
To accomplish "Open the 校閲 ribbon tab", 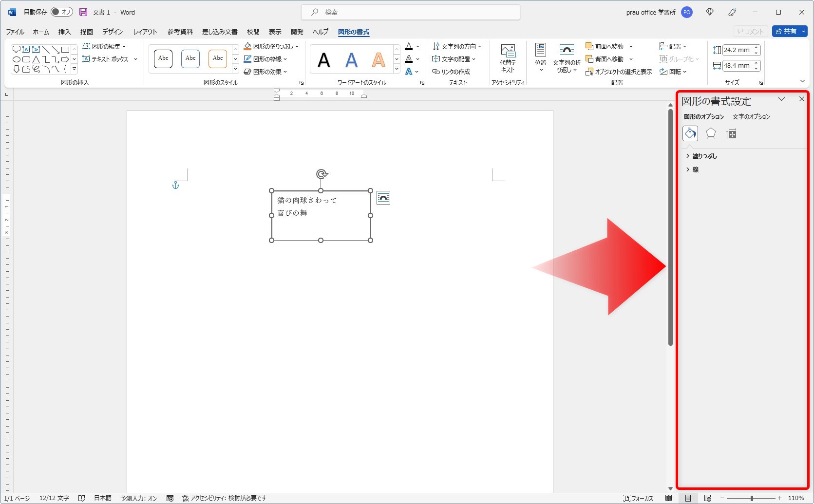I will tap(253, 32).
